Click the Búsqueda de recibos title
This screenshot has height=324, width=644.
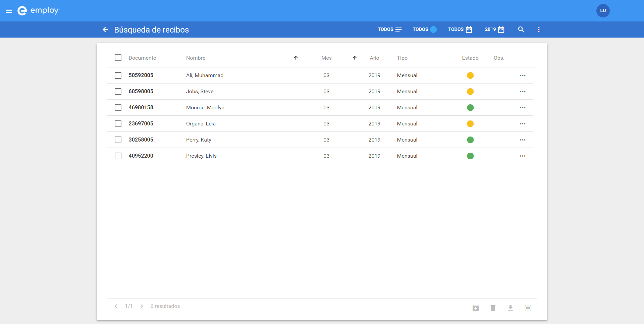151,30
